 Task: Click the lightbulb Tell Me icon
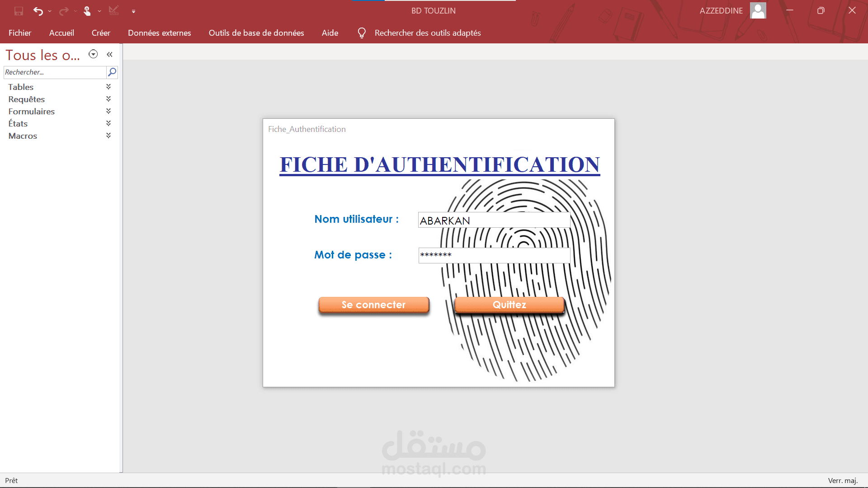click(362, 33)
